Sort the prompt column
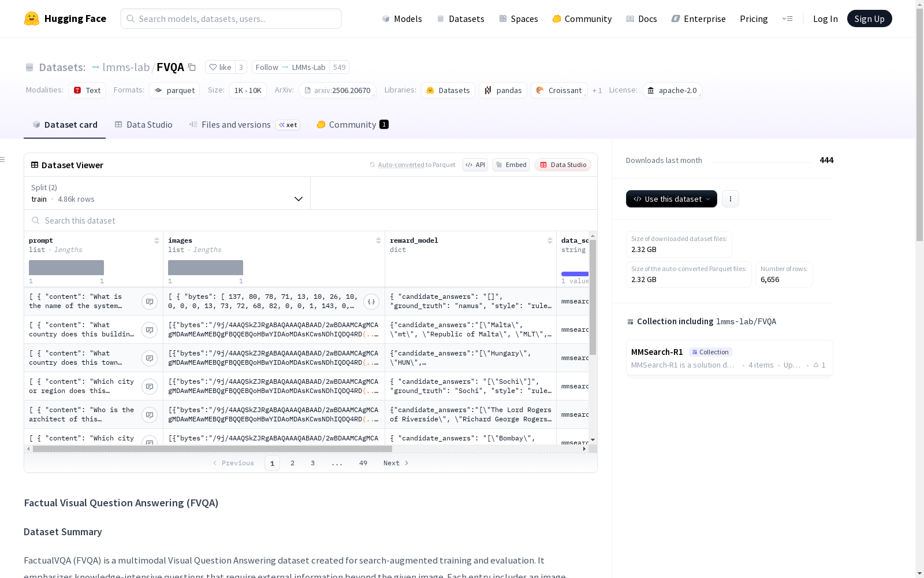 pyautogui.click(x=157, y=240)
